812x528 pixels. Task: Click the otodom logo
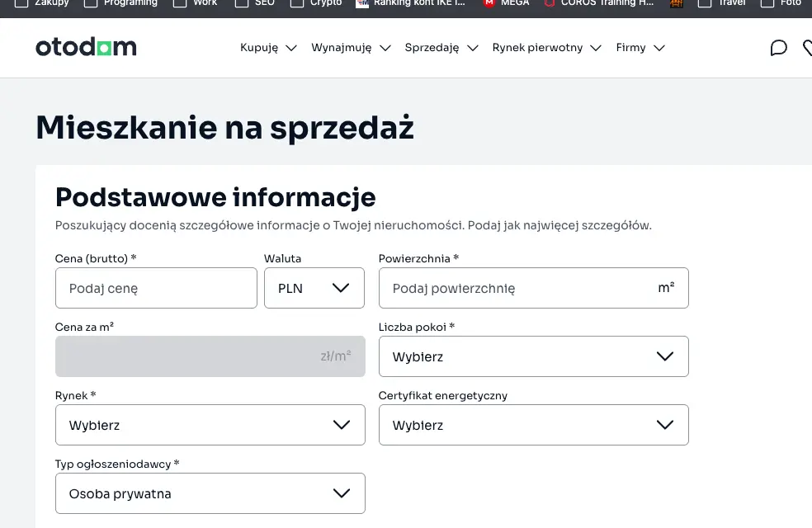(x=86, y=48)
